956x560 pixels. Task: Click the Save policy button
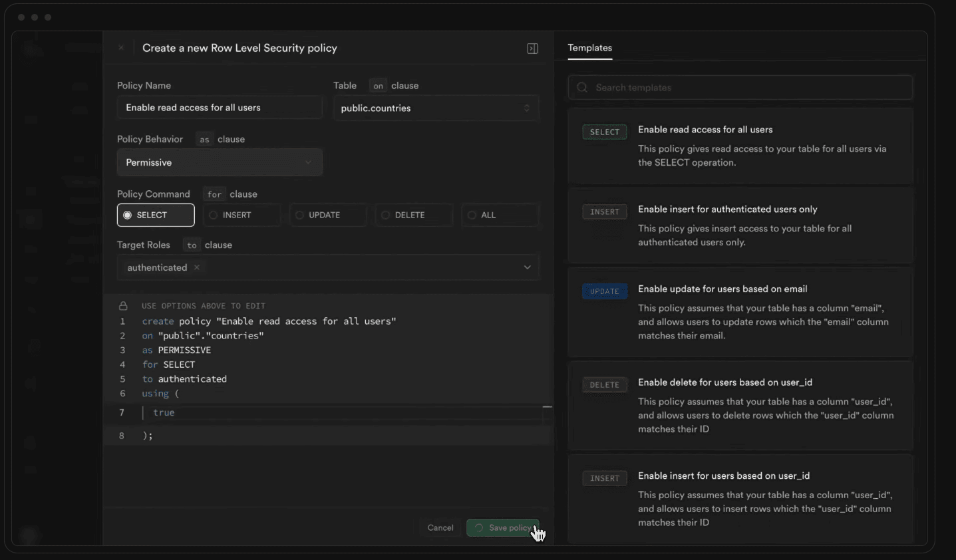(x=503, y=527)
